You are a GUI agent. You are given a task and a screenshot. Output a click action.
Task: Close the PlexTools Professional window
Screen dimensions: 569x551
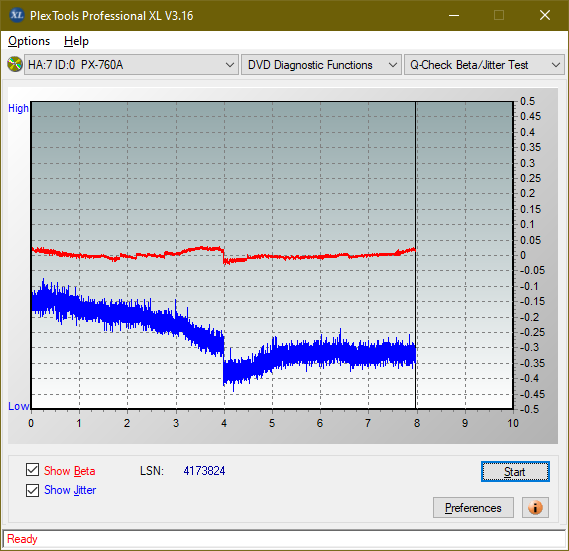click(x=545, y=15)
